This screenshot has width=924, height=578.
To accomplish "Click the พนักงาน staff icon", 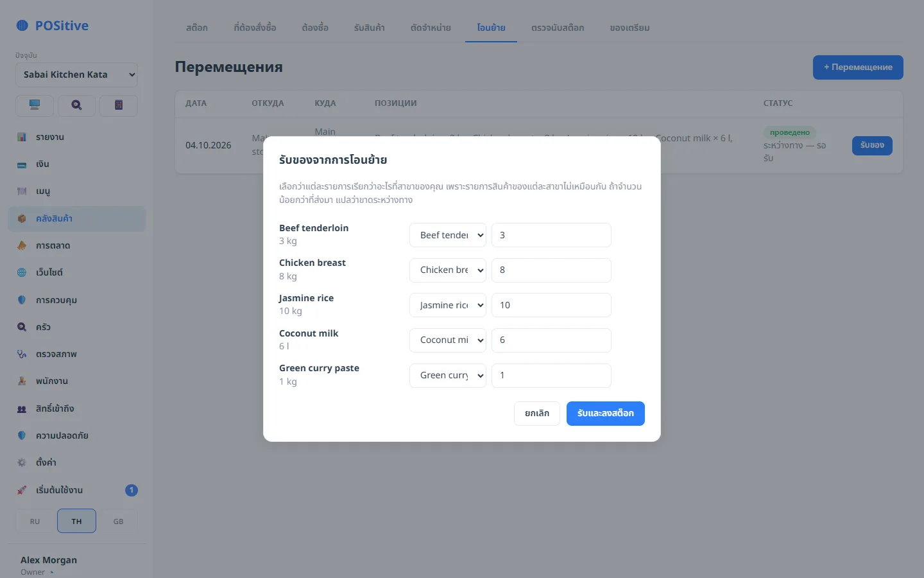I will click(22, 381).
